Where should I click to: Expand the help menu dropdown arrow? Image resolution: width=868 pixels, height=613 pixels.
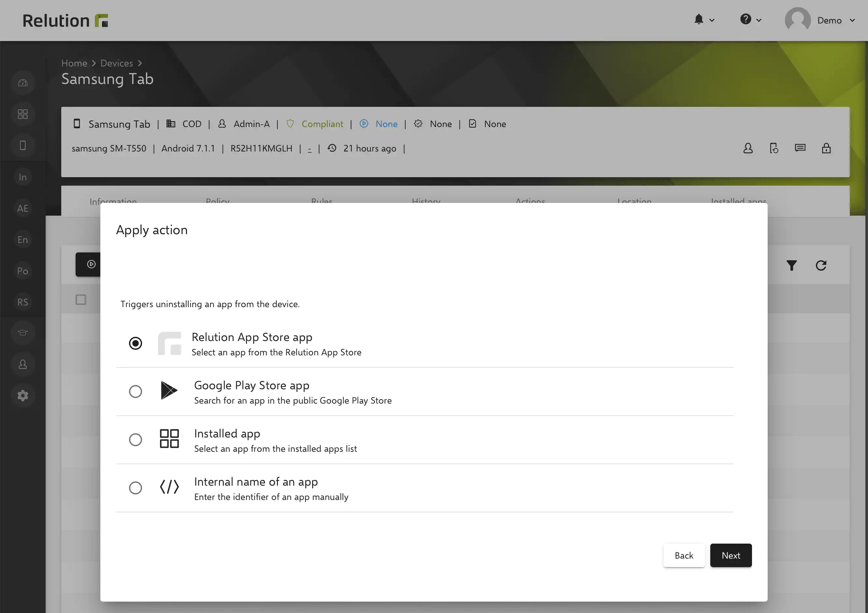tap(759, 20)
